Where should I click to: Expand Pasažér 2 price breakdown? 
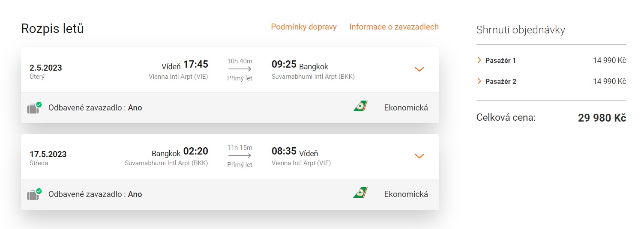[x=479, y=81]
